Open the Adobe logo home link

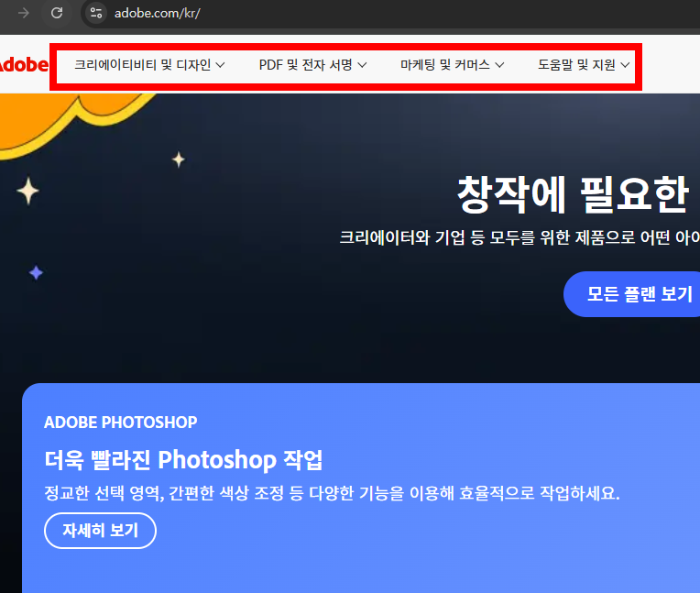point(23,65)
